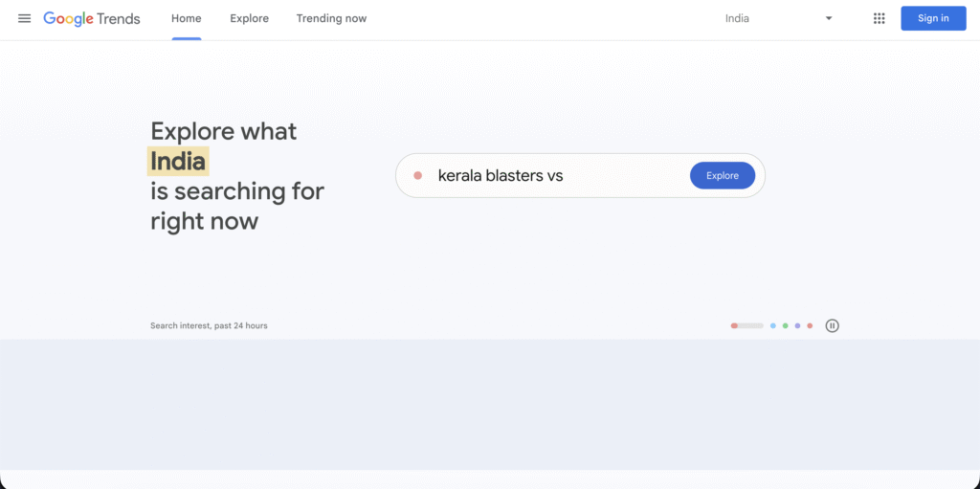This screenshot has width=980, height=489.
Task: Open the India country dropdown
Action: click(x=775, y=18)
